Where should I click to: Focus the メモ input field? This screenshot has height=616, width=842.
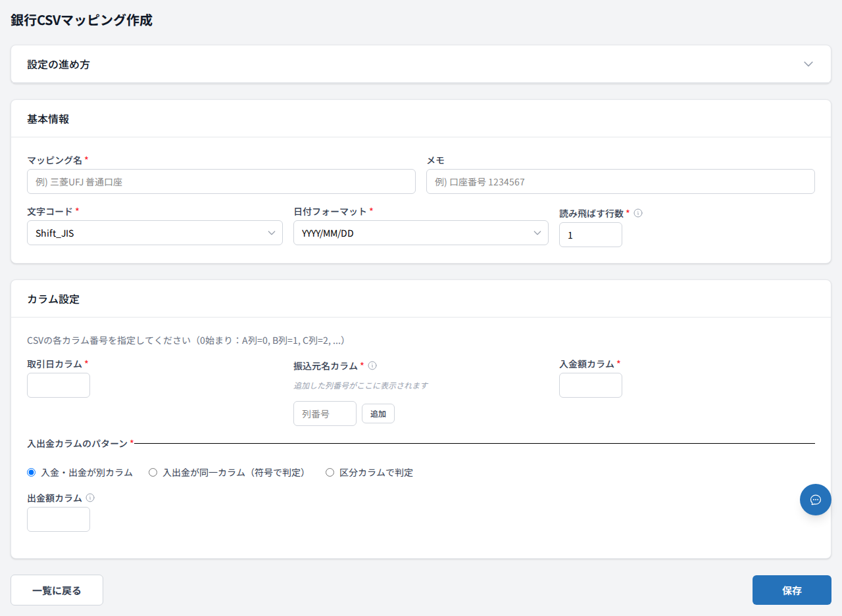click(x=620, y=181)
